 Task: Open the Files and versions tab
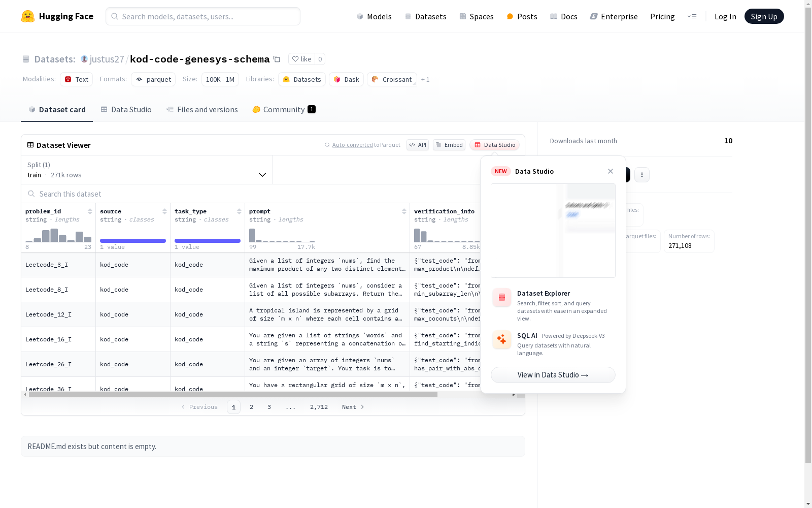click(202, 110)
